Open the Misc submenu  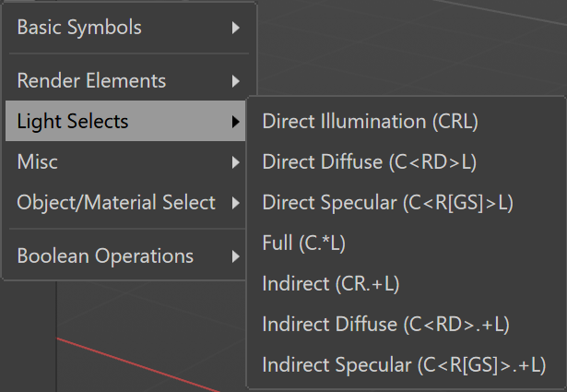coord(125,161)
